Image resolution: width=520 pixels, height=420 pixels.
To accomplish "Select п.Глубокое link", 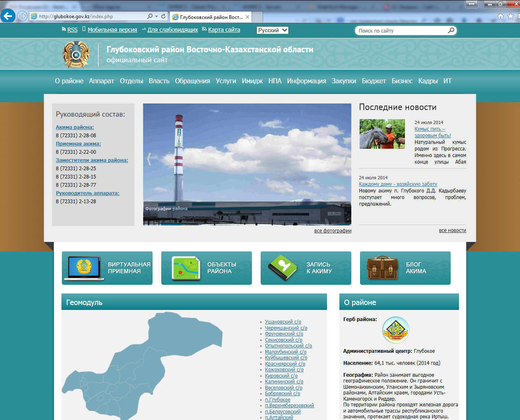I will 278,400.
